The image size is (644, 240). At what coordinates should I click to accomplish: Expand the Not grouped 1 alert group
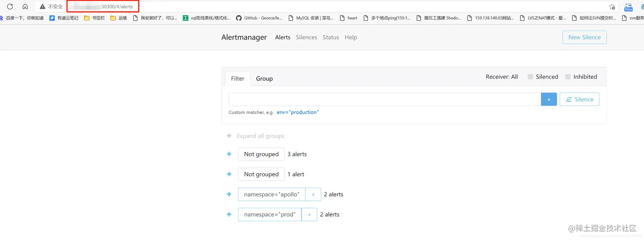click(x=229, y=174)
